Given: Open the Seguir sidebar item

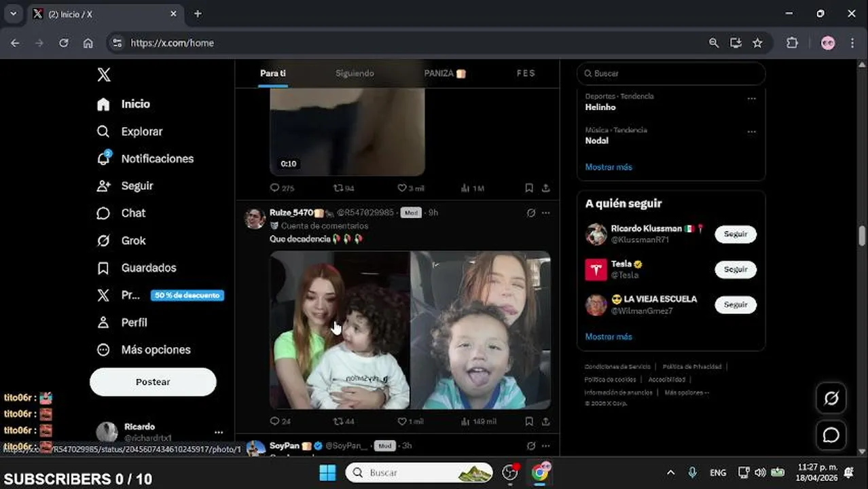Looking at the screenshot, I should pyautogui.click(x=125, y=186).
